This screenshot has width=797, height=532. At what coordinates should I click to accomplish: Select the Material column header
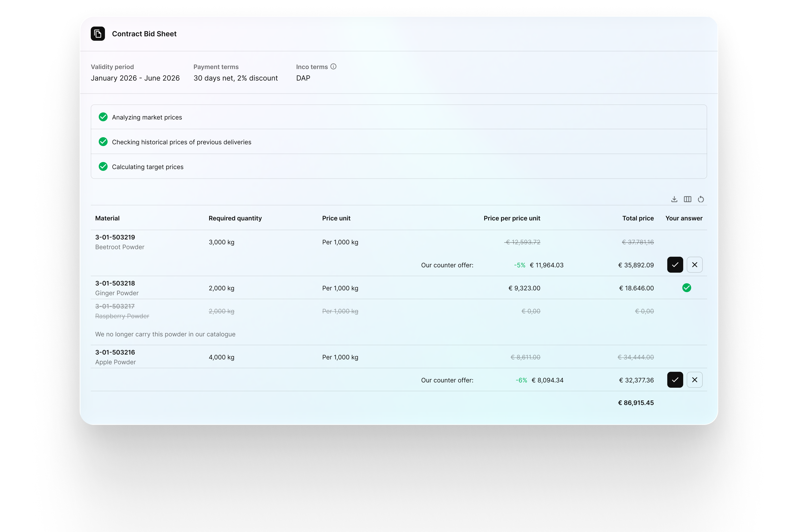[107, 218]
